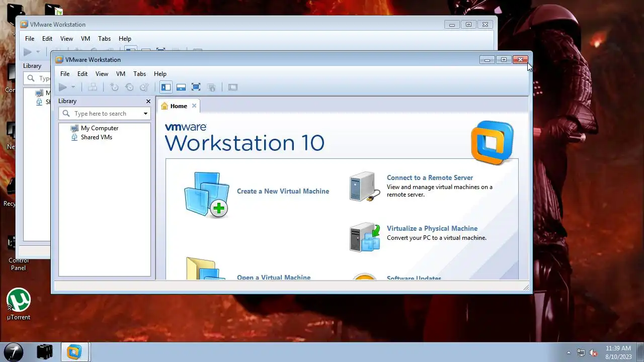
Task: Show hidden tray icons arrow
Action: pyautogui.click(x=569, y=352)
